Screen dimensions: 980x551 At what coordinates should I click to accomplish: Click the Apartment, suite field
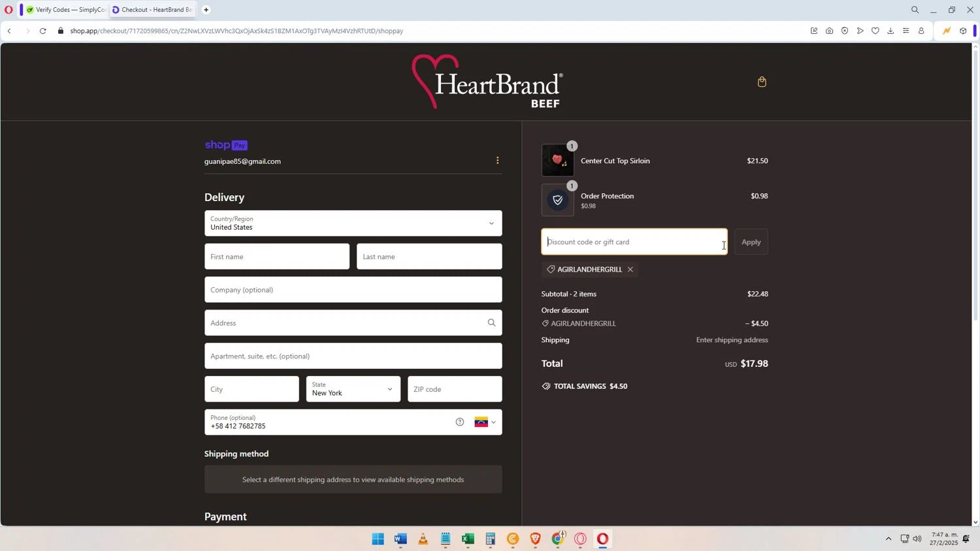353,356
